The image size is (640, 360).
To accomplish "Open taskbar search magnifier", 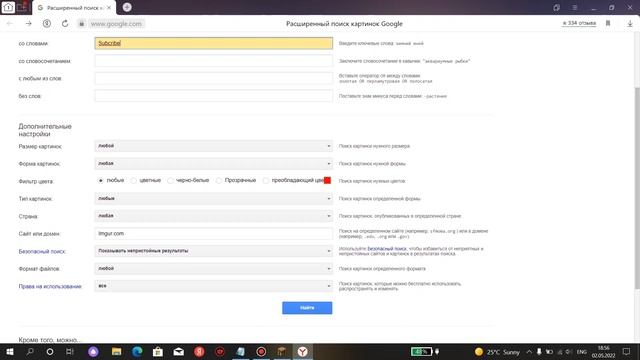I will pyautogui.click(x=30, y=351).
